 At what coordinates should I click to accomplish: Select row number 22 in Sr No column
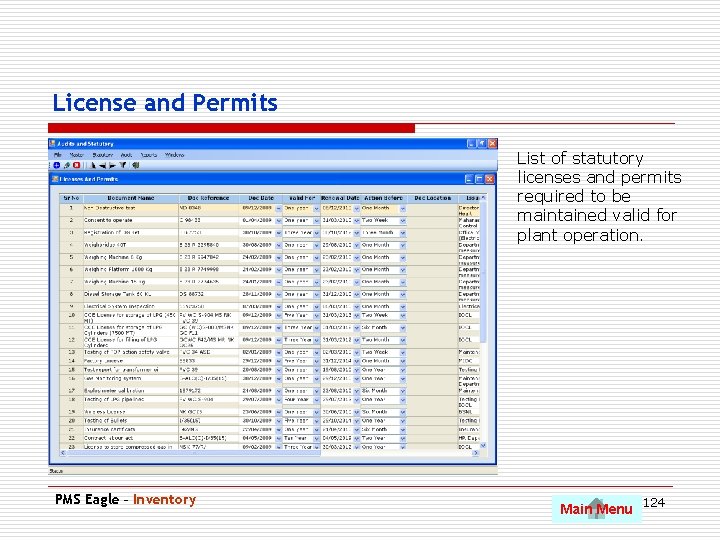point(71,439)
